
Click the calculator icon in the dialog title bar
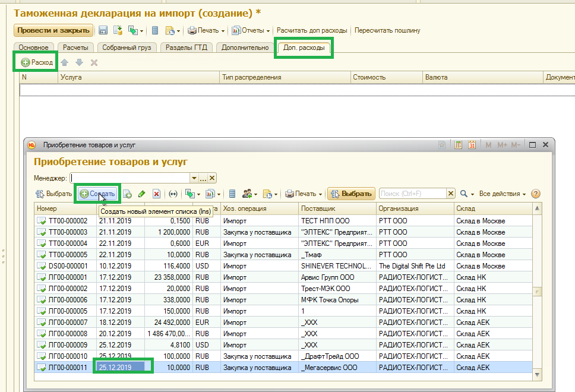click(x=458, y=145)
